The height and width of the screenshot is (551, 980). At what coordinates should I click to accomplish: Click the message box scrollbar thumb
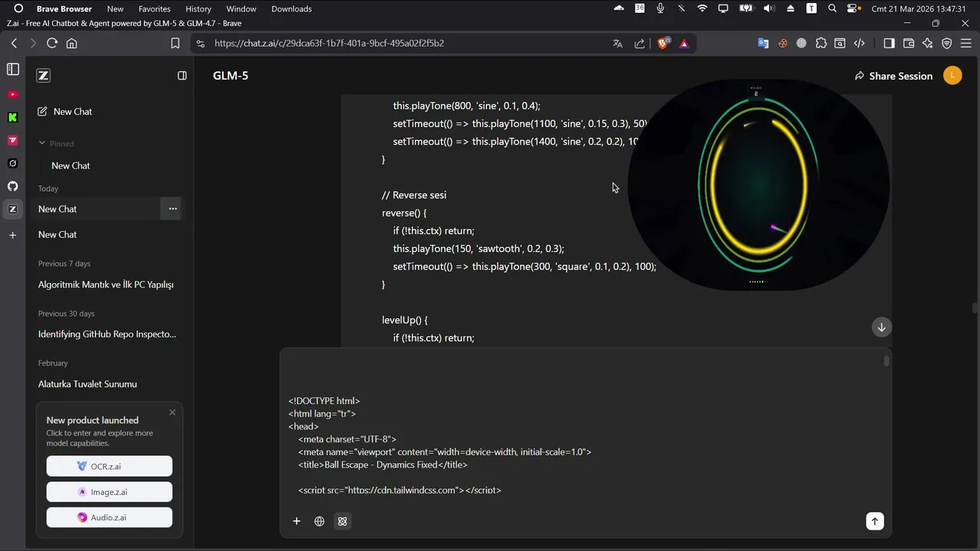coord(887,361)
